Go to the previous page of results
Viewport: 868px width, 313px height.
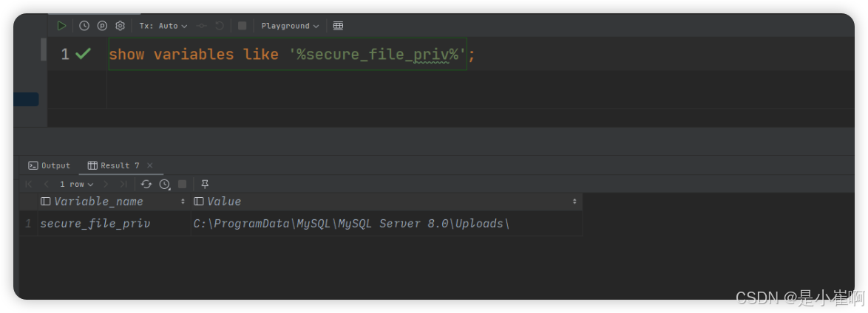click(47, 184)
